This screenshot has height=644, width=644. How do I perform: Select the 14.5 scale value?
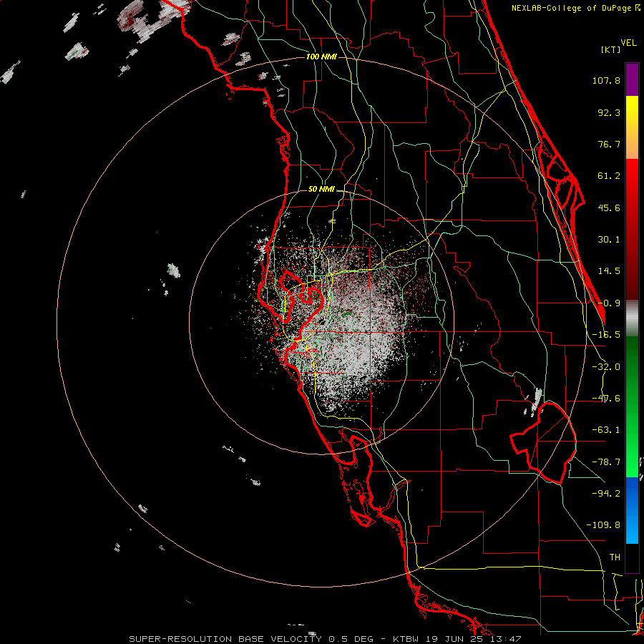click(x=609, y=271)
